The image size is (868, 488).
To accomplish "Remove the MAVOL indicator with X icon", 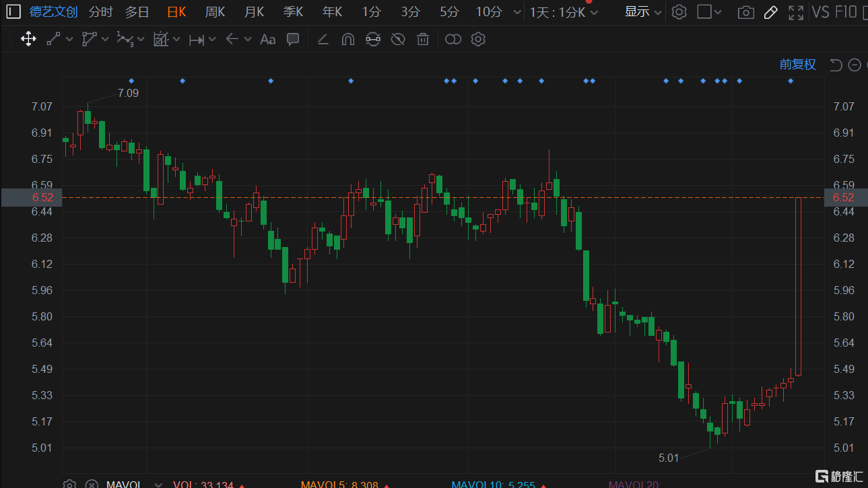I will [x=92, y=484].
